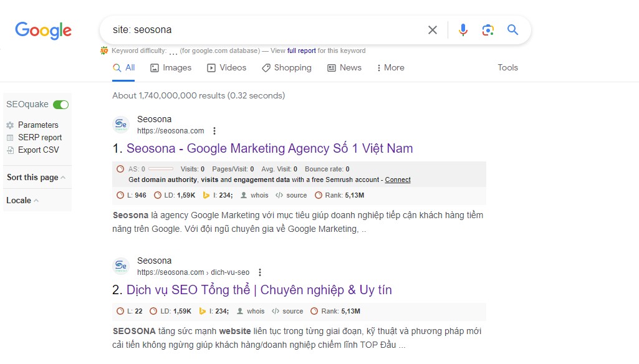
Task: Click into the Google search field
Action: [262, 30]
